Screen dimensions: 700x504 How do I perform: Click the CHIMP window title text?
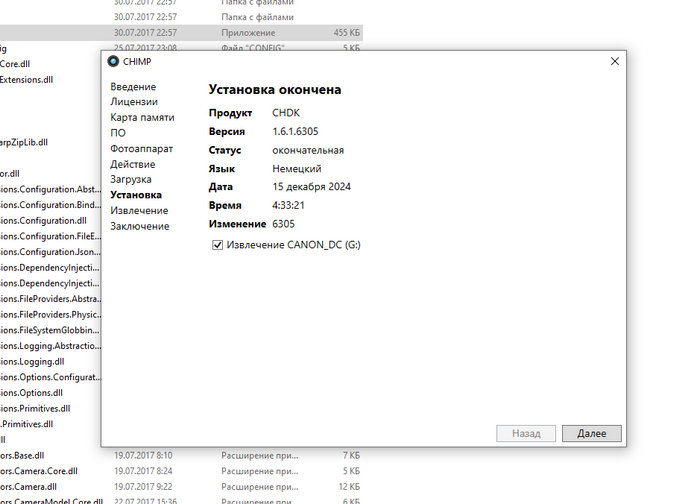click(x=137, y=62)
